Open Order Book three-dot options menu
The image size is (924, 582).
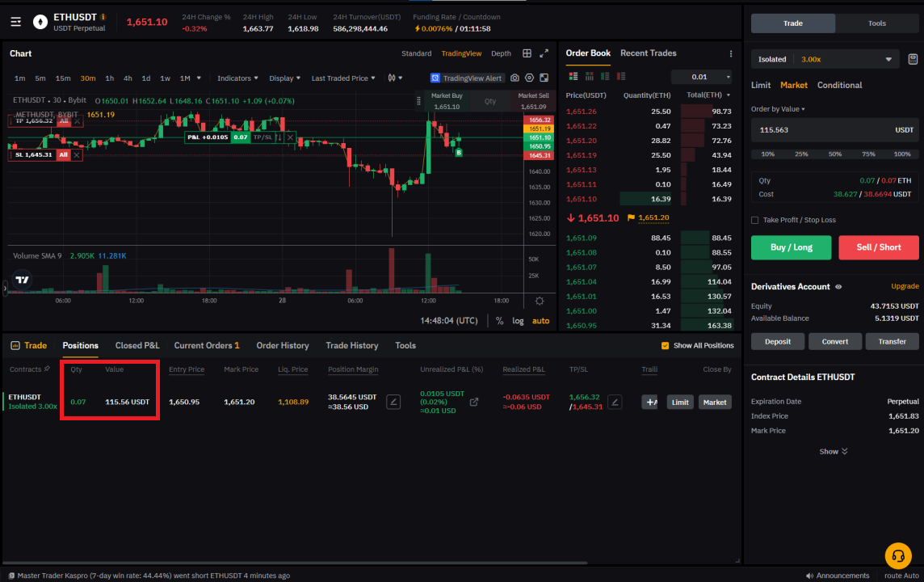click(731, 53)
